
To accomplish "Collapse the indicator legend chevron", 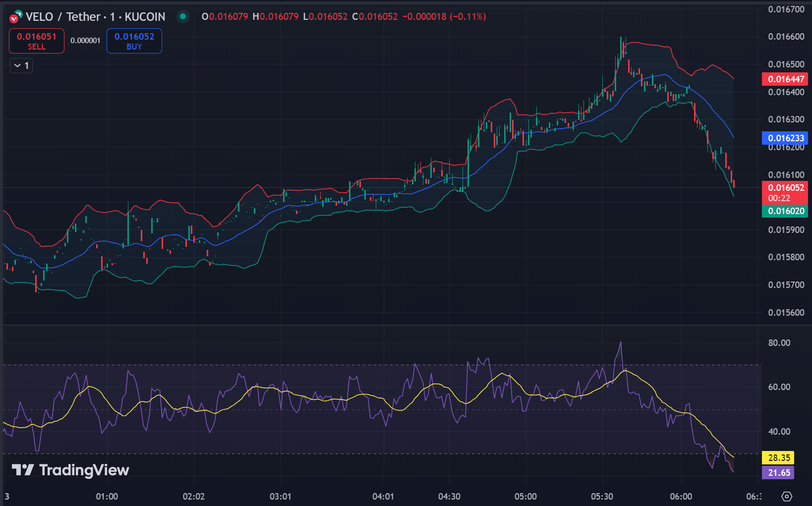I will (18, 65).
